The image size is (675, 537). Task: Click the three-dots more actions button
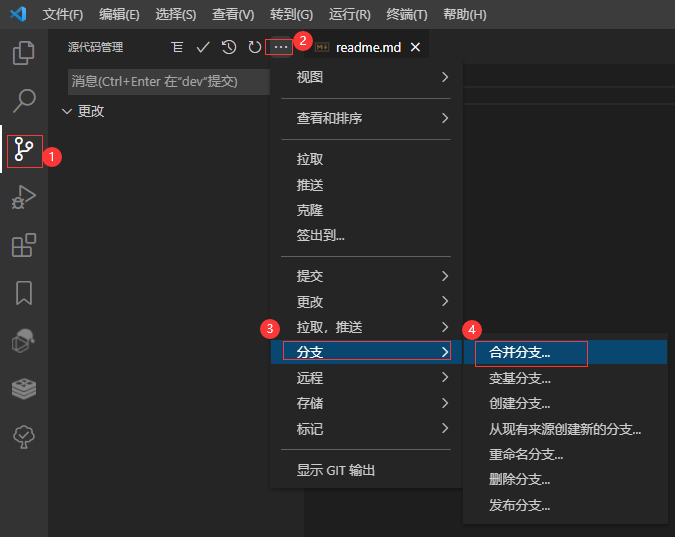click(x=280, y=47)
